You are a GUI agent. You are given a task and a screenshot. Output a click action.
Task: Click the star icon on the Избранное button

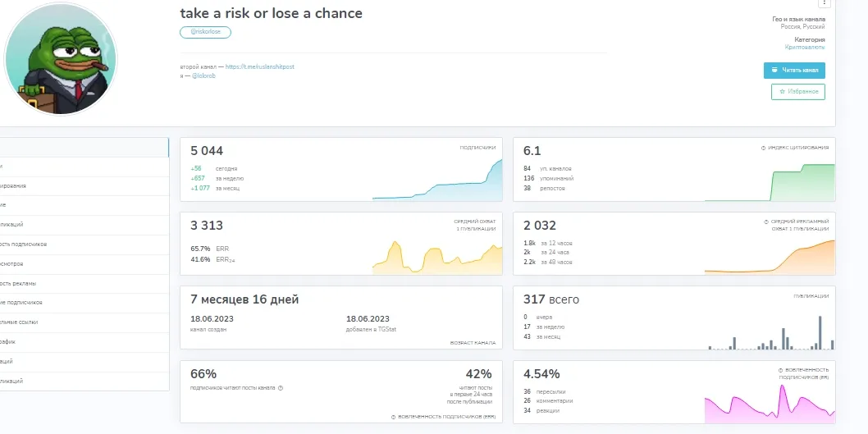(782, 92)
